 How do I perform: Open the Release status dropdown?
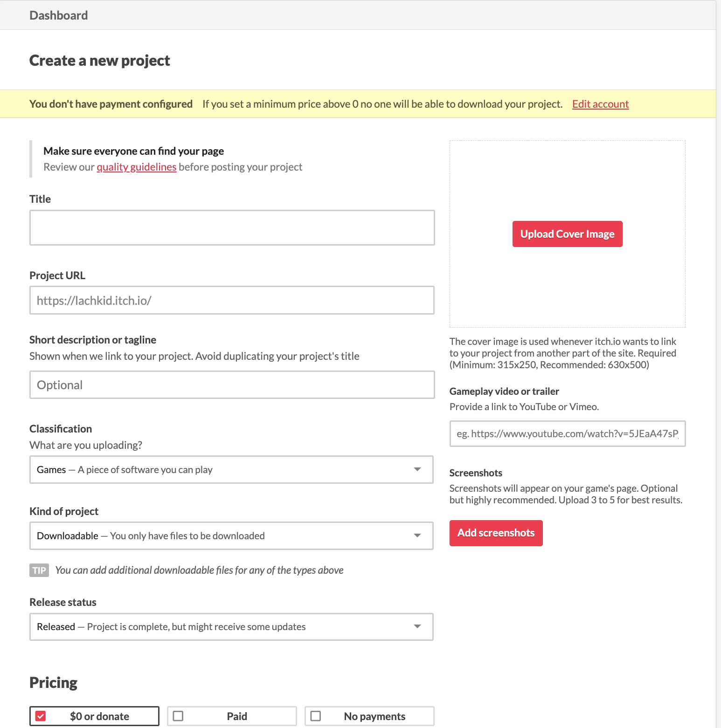tap(231, 626)
